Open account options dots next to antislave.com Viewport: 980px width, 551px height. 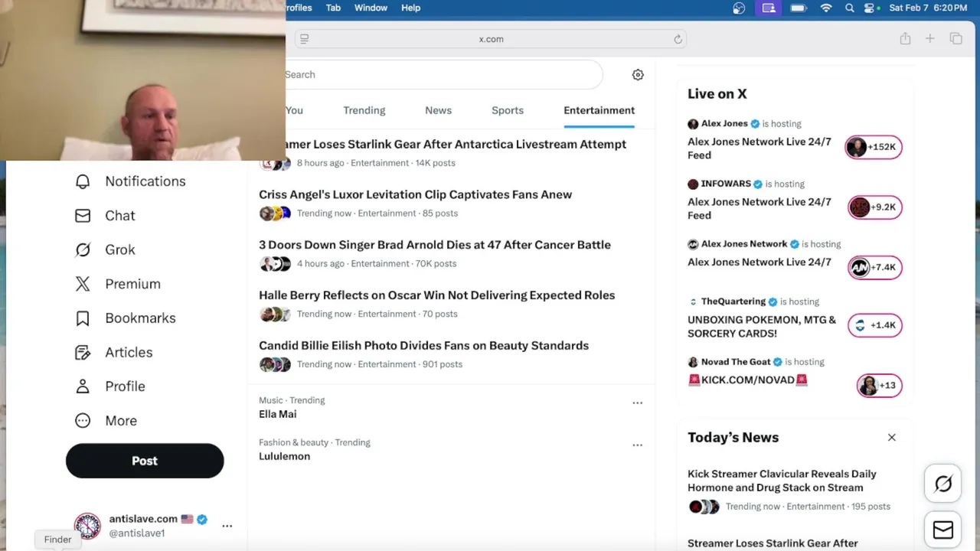(227, 526)
